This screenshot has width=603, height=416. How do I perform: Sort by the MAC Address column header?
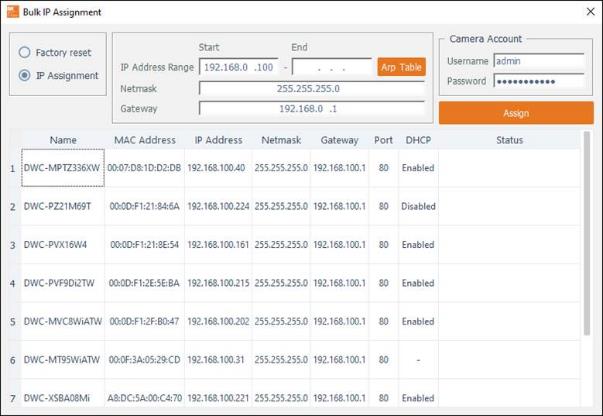click(x=144, y=140)
